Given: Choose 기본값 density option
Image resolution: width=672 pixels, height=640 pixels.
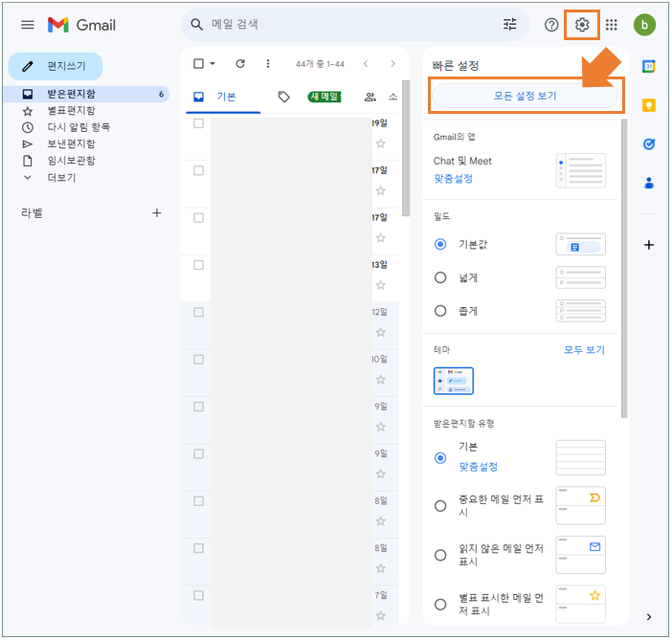Looking at the screenshot, I should pos(440,244).
